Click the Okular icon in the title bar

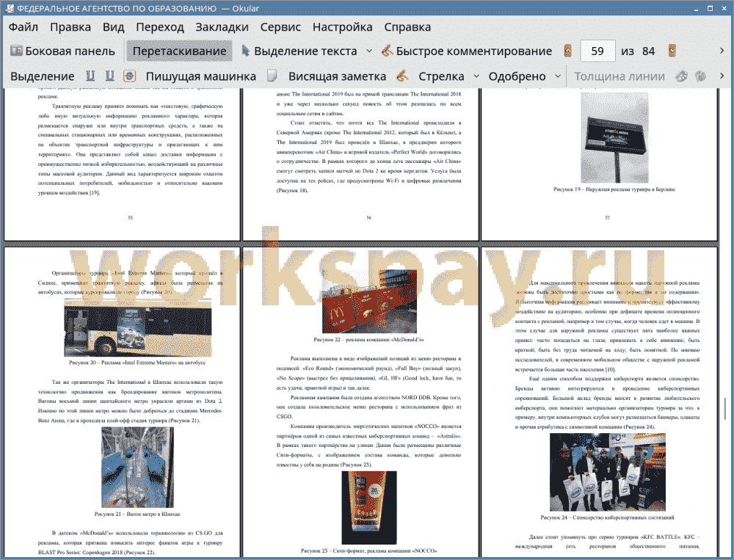click(x=10, y=8)
